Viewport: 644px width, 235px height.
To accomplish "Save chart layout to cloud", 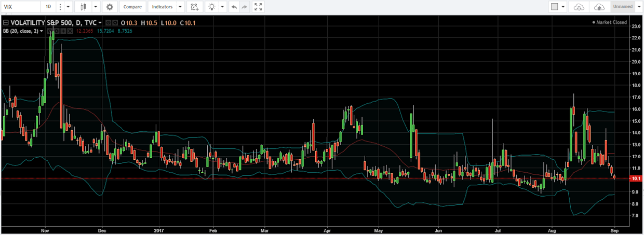I will click(599, 7).
